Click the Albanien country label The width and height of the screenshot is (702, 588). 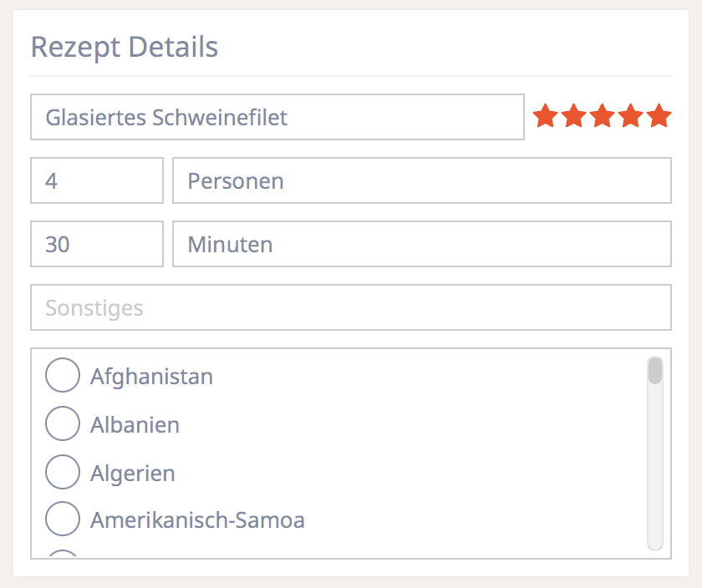tap(135, 425)
